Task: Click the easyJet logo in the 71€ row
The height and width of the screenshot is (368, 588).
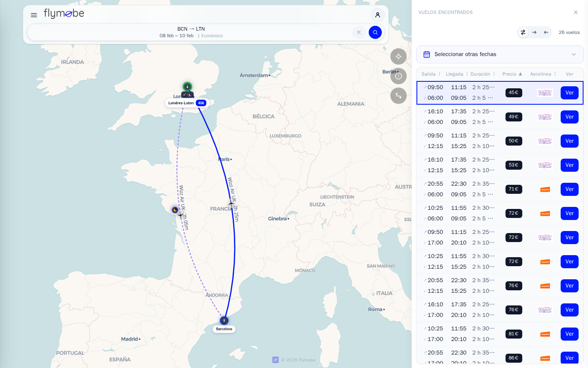Action: click(x=545, y=189)
